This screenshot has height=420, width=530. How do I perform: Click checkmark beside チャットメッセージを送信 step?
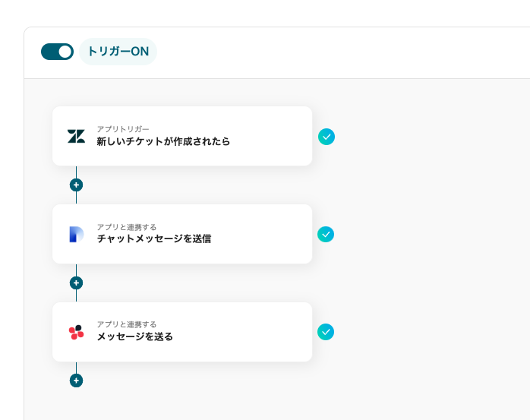coord(326,234)
